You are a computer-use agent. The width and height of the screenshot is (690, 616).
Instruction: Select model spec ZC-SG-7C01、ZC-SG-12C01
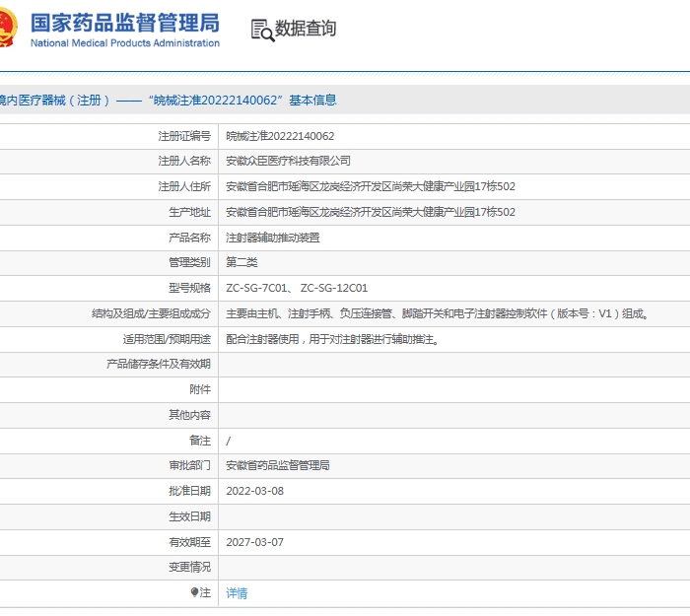(297, 288)
